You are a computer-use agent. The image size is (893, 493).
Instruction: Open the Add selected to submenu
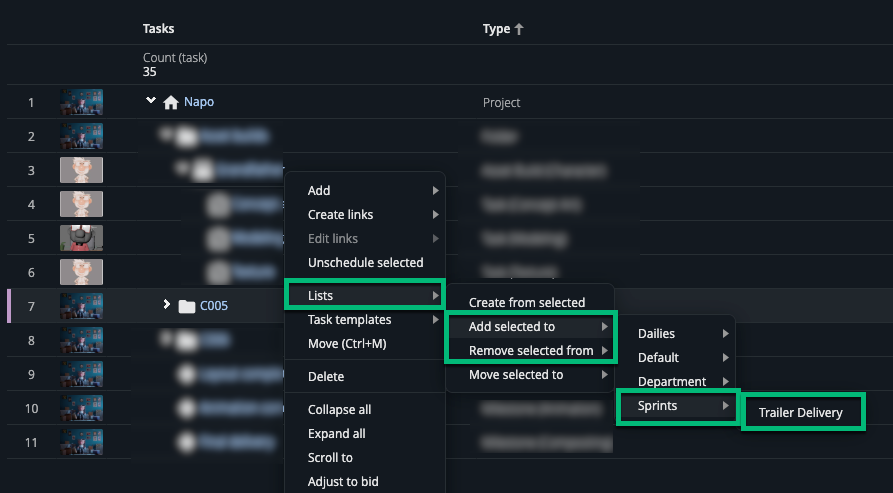529,327
